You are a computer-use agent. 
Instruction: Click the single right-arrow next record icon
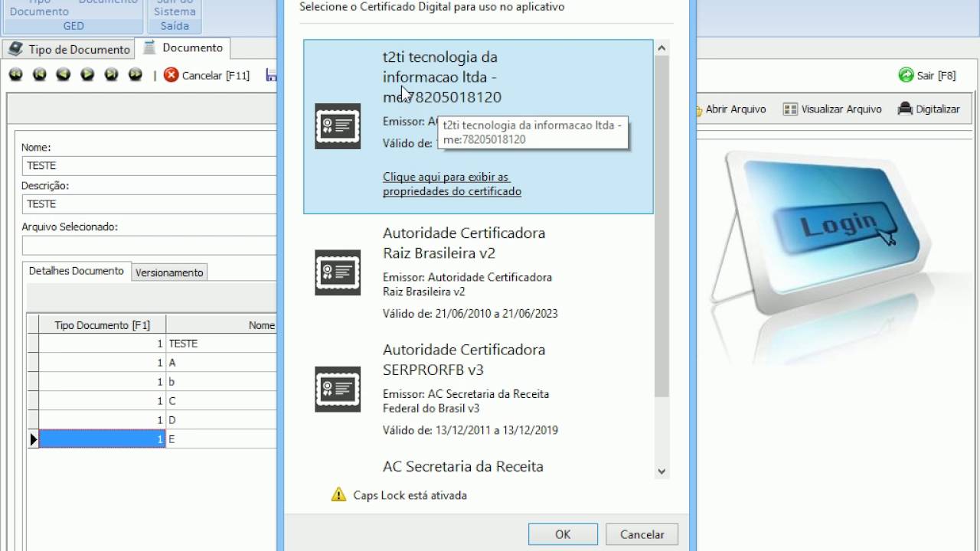click(x=87, y=75)
